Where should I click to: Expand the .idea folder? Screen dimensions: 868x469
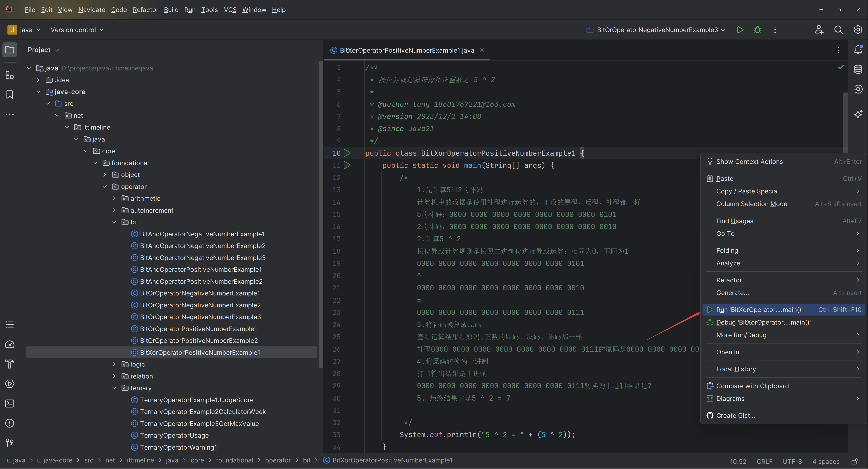38,80
